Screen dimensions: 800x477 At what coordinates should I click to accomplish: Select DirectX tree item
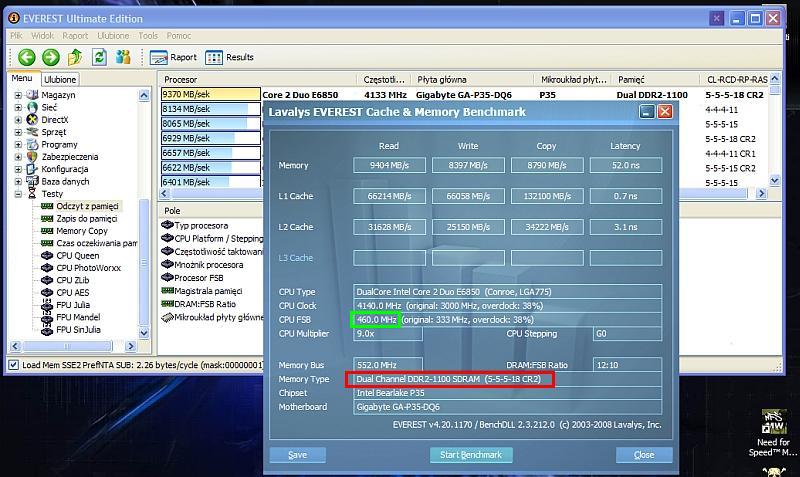click(x=55, y=119)
